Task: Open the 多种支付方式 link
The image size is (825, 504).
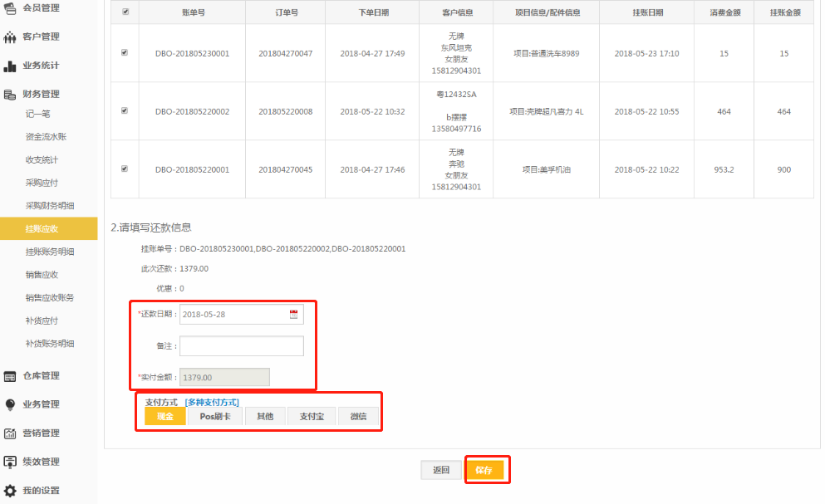Action: (212, 402)
